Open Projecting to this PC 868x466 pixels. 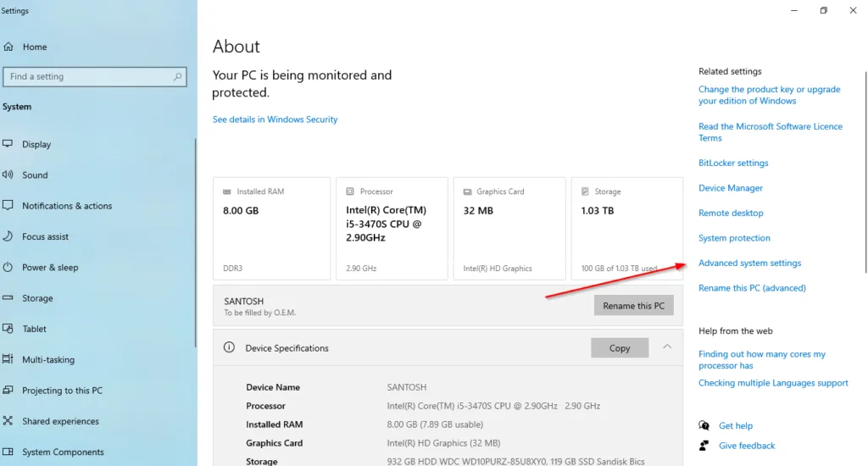coord(62,391)
